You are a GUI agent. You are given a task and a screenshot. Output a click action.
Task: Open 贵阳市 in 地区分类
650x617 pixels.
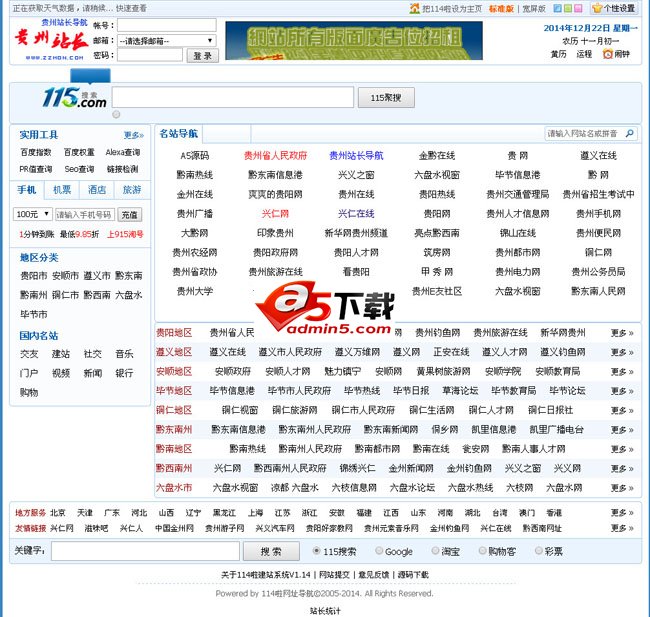click(x=34, y=275)
